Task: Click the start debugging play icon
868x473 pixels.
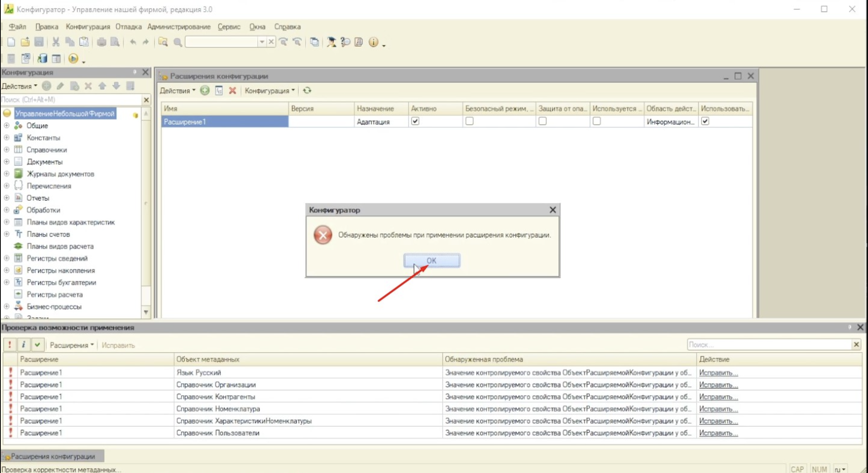Action: pyautogui.click(x=73, y=58)
